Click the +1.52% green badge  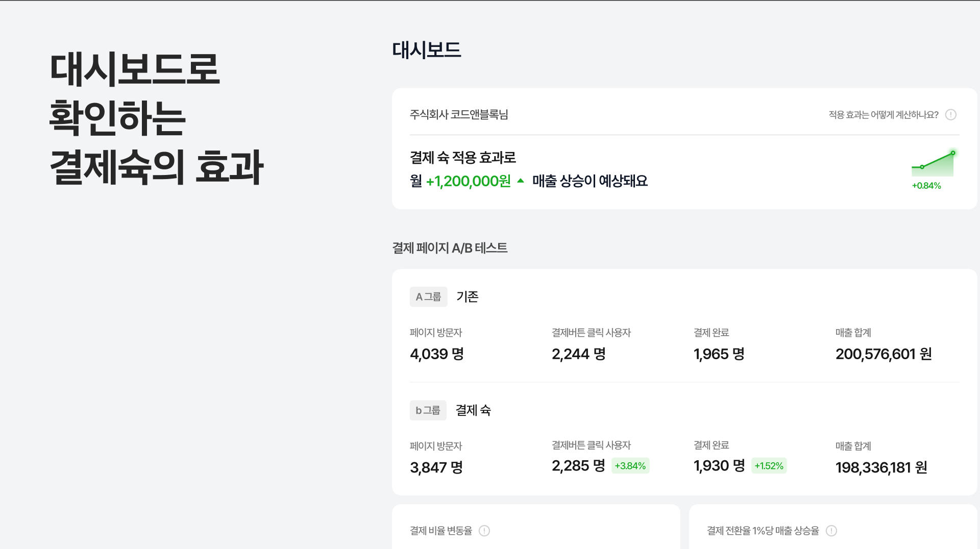click(769, 466)
